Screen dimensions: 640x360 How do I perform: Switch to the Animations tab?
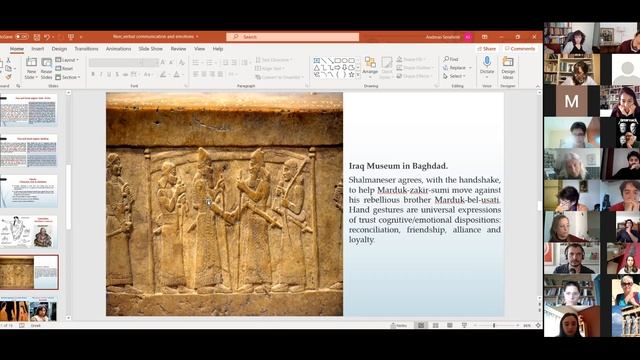coord(118,49)
